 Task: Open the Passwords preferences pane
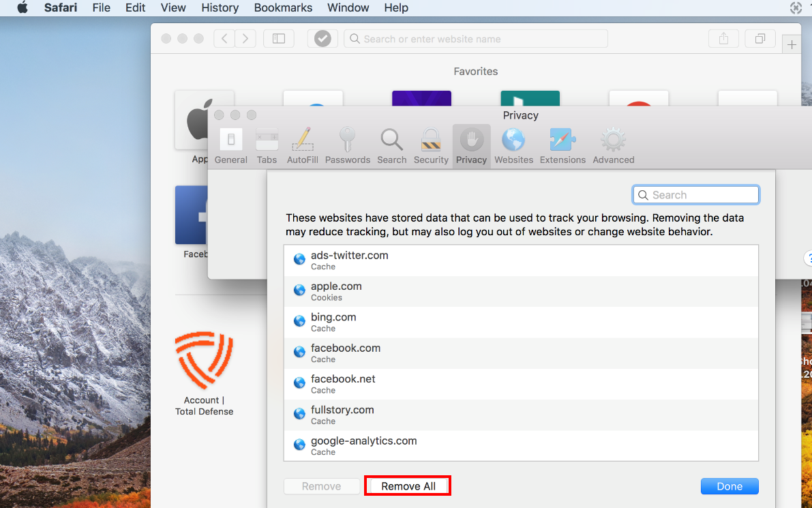pos(348,146)
